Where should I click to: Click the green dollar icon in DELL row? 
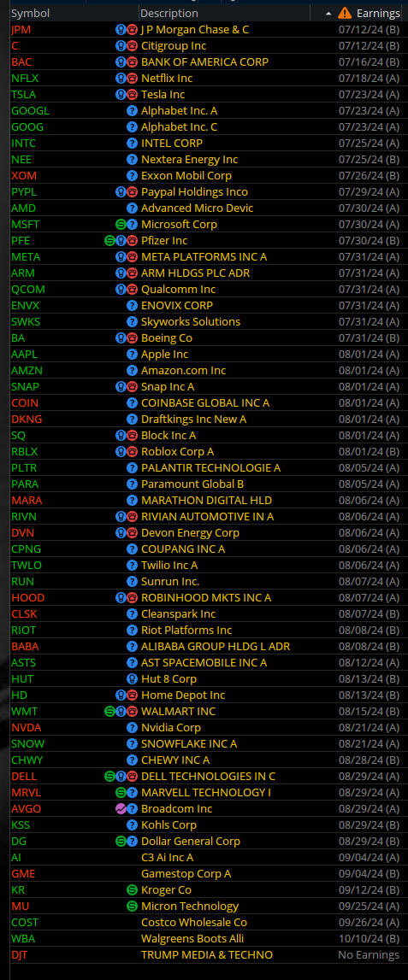(x=109, y=777)
